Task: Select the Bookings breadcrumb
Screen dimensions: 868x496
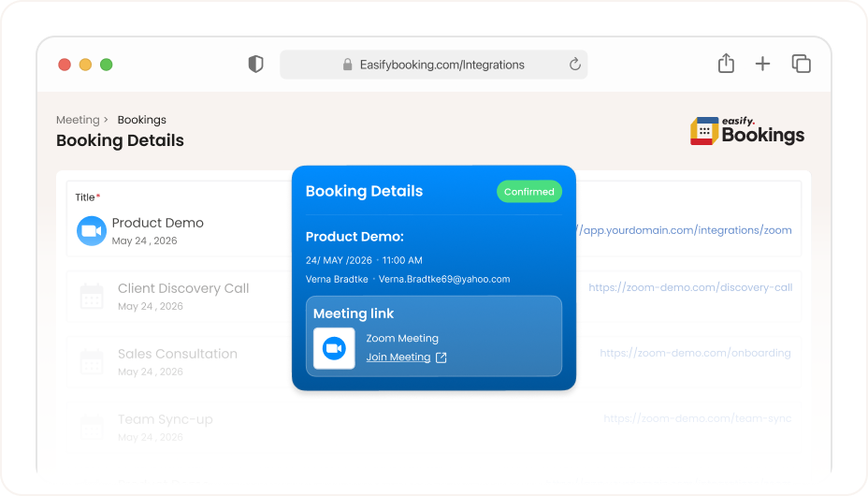Action: tap(142, 120)
